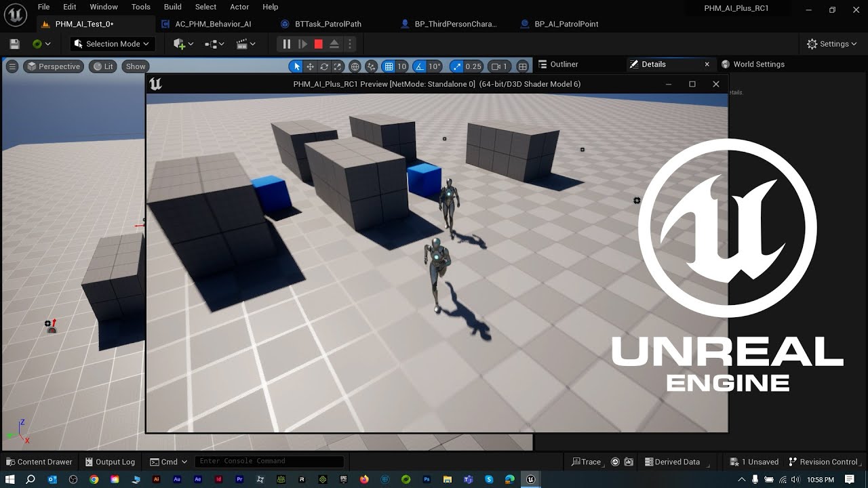Open the viewport hamburger options menu

pos(12,66)
